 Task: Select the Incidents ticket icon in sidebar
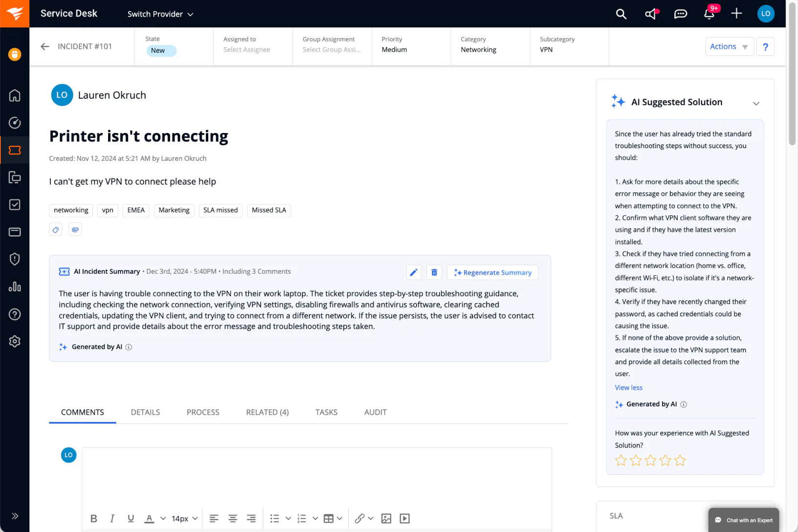pyautogui.click(x=15, y=150)
